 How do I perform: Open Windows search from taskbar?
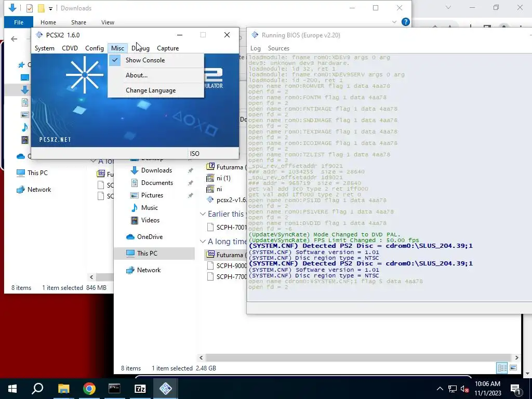pos(37,389)
